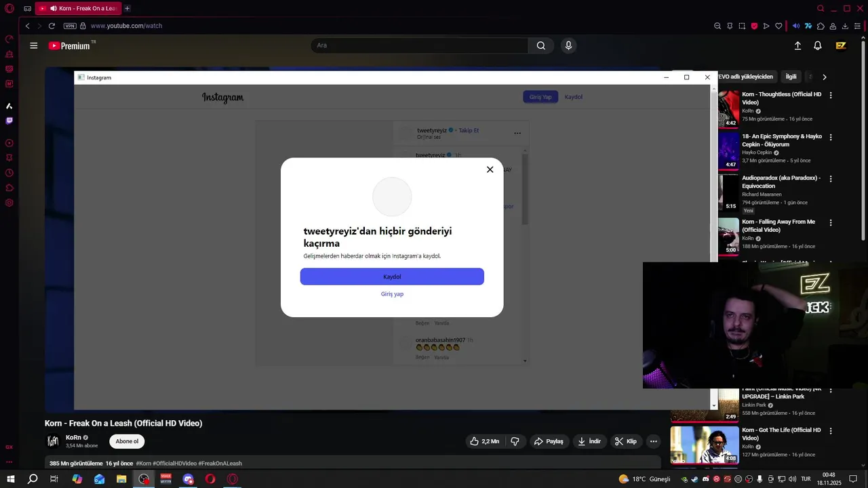Select Korn - Freak On a Leash tab
Image resolution: width=868 pixels, height=488 pixels.
click(78, 9)
